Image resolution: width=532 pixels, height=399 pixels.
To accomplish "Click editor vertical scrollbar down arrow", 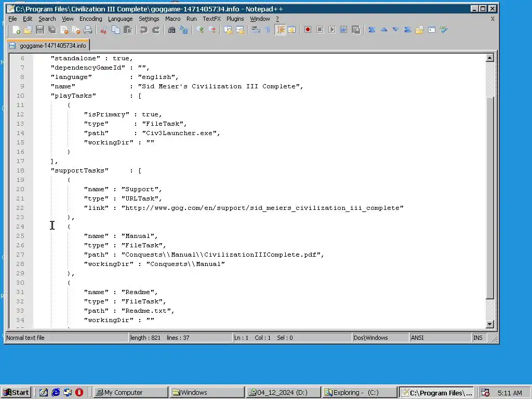I will [x=489, y=324].
